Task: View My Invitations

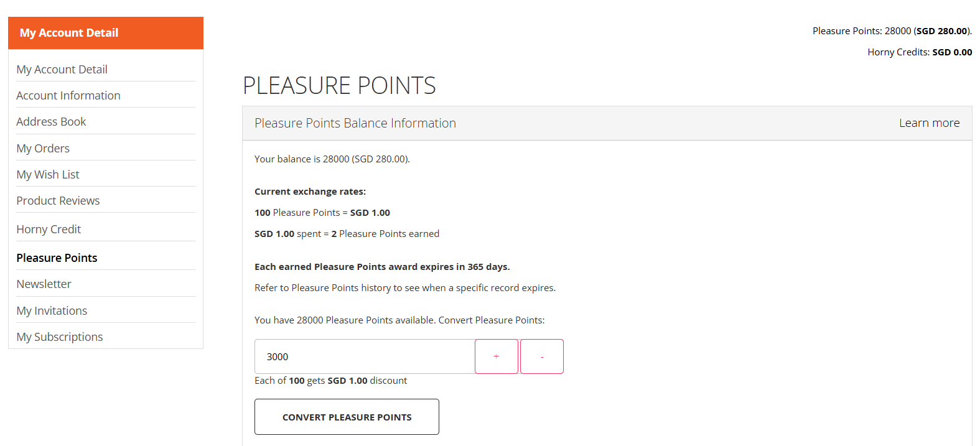Action: 52,311
